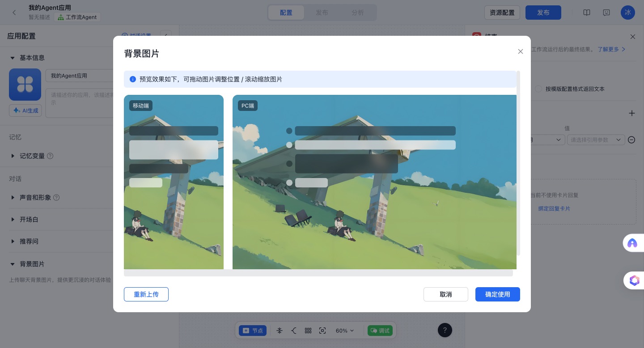Open the 60% zoom dropdown
This screenshot has height=348, width=644.
(345, 331)
